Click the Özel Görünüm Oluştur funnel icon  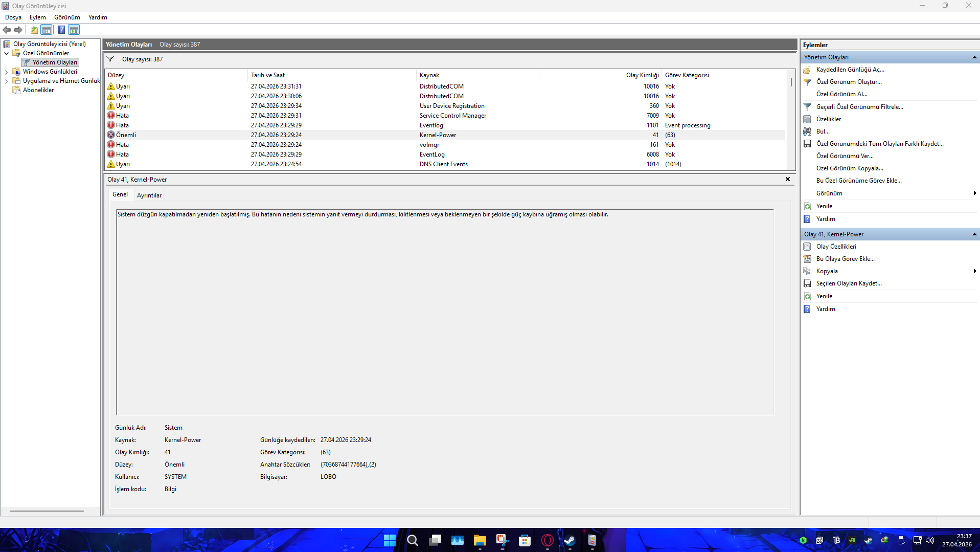coord(807,82)
